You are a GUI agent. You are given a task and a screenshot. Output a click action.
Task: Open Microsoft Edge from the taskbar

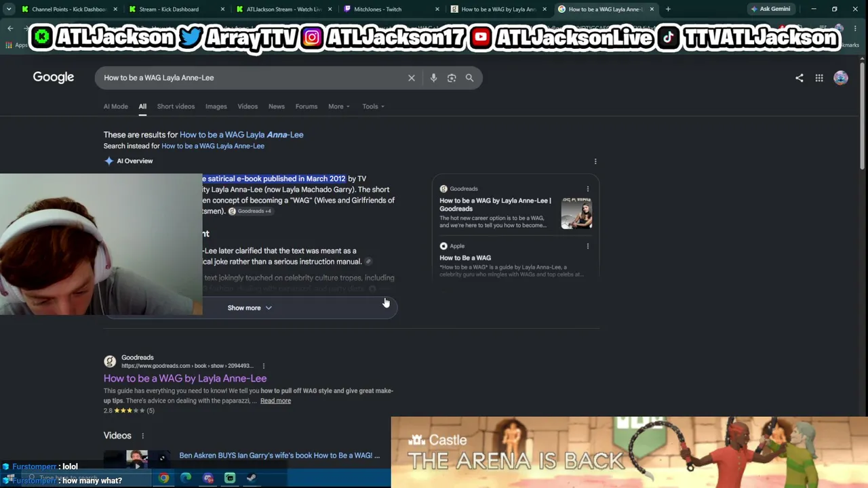pyautogui.click(x=186, y=478)
